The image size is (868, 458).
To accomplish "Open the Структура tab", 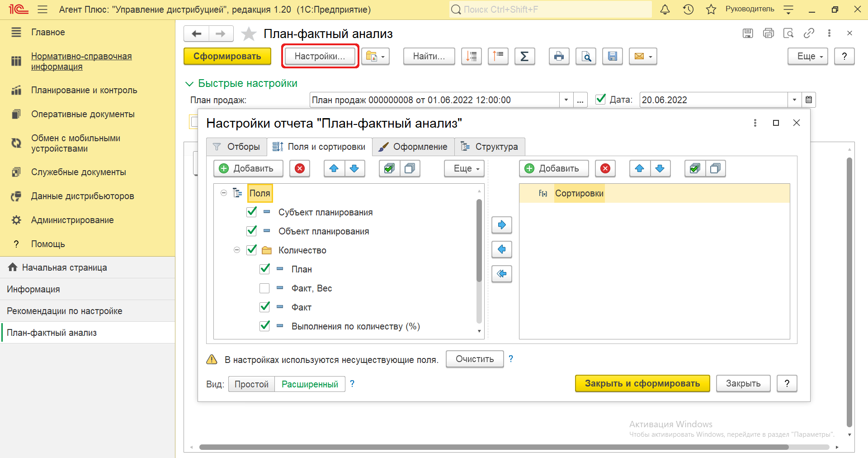I will click(x=490, y=147).
